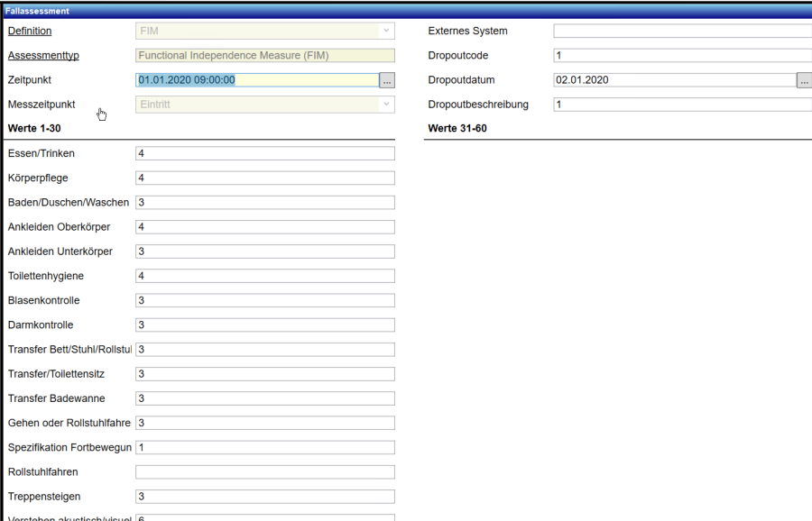
Task: Click the 'Ankleiden Oberkörper' label
Action: click(59, 227)
